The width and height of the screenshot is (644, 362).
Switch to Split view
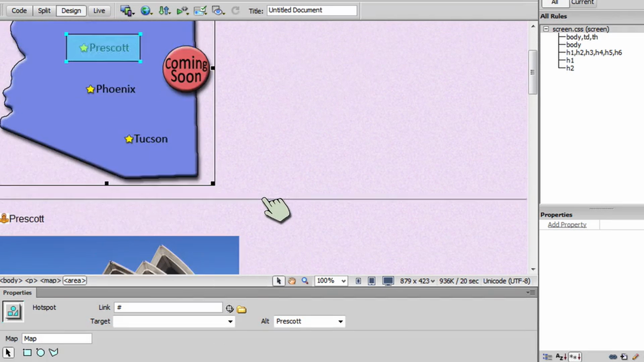click(44, 11)
